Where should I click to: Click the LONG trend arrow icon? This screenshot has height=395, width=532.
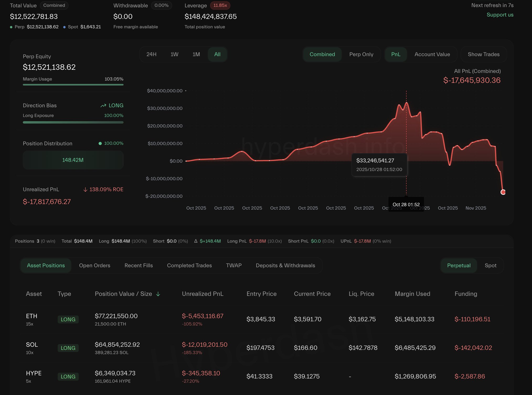click(x=103, y=105)
